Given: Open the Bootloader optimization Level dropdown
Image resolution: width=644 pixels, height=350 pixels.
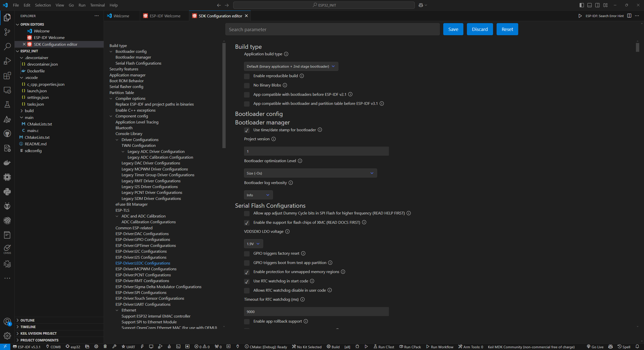Looking at the screenshot, I should [310, 173].
